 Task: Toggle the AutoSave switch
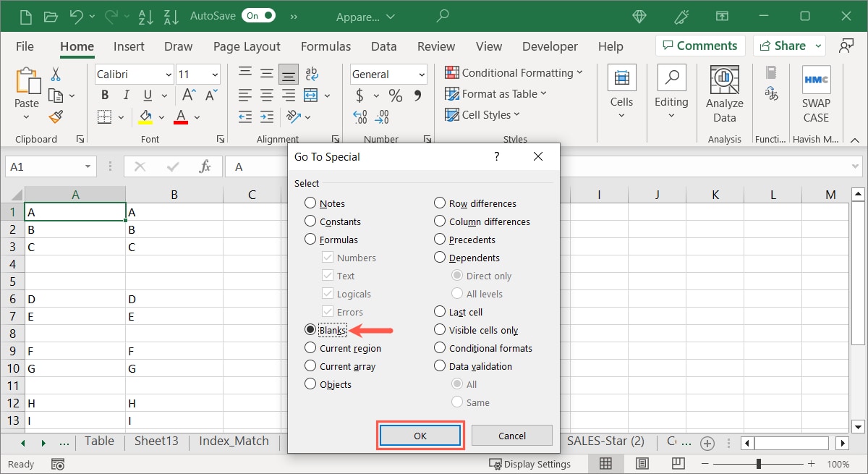pos(259,15)
